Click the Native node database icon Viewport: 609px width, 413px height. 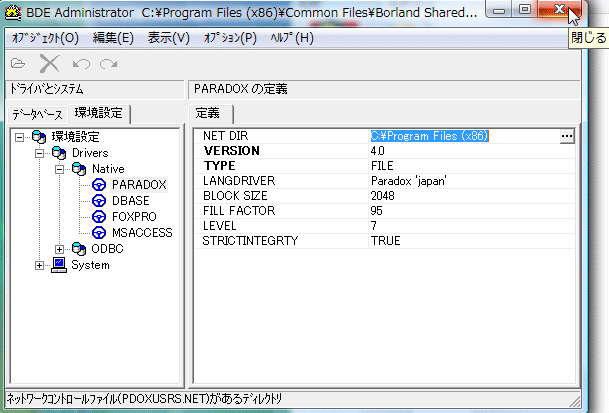(x=79, y=169)
